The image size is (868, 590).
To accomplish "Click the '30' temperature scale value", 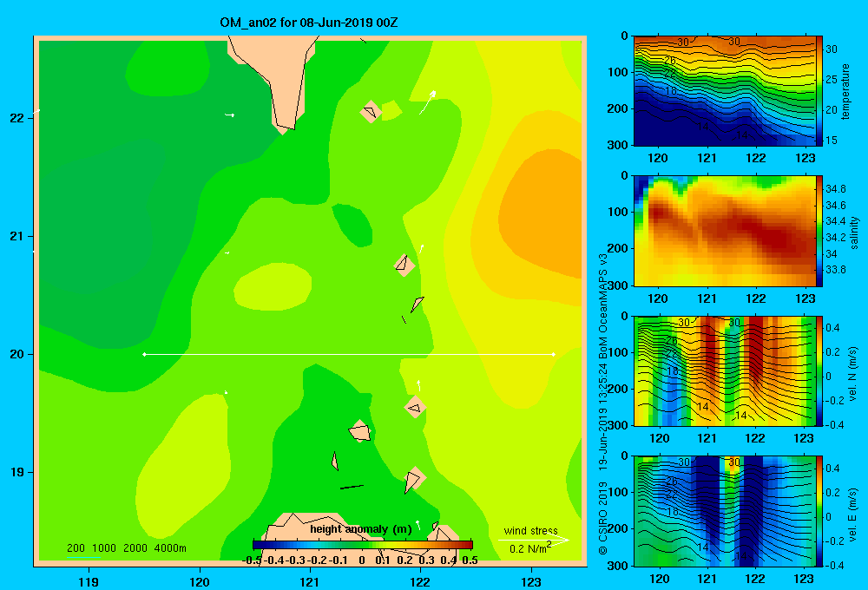I will [x=832, y=49].
